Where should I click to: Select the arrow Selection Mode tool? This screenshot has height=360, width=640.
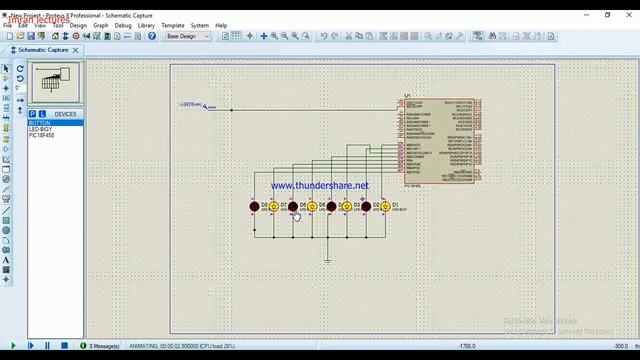(6, 69)
